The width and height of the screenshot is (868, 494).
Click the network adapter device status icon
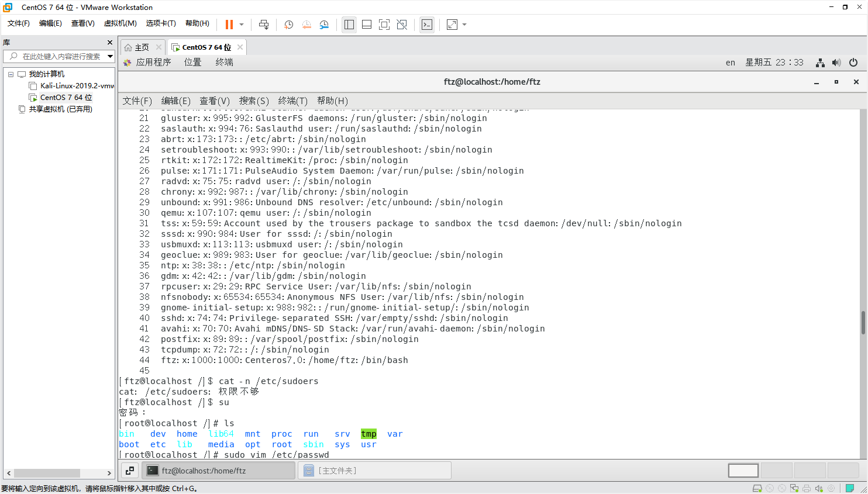pyautogui.click(x=794, y=488)
